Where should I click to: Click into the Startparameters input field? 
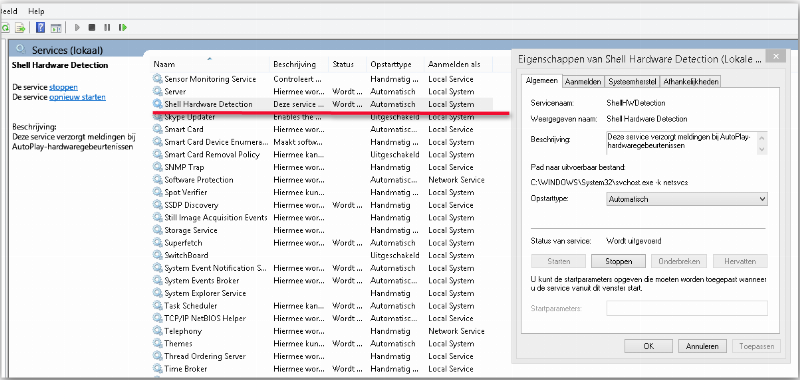(687, 308)
